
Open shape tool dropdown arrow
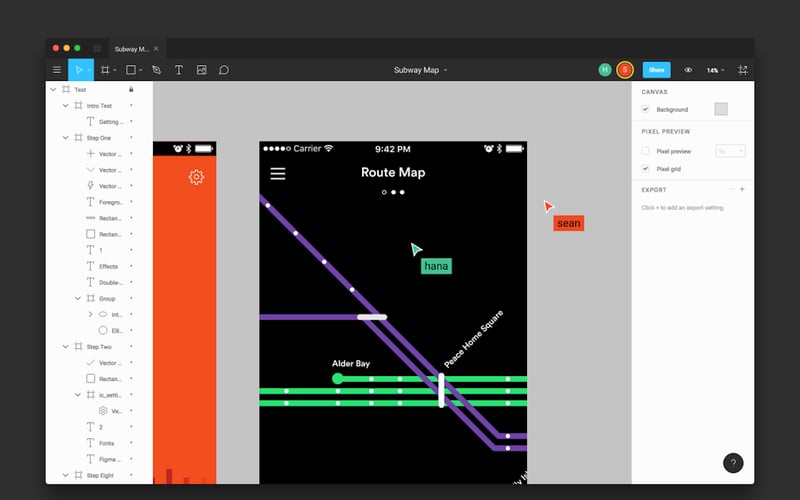tap(140, 70)
